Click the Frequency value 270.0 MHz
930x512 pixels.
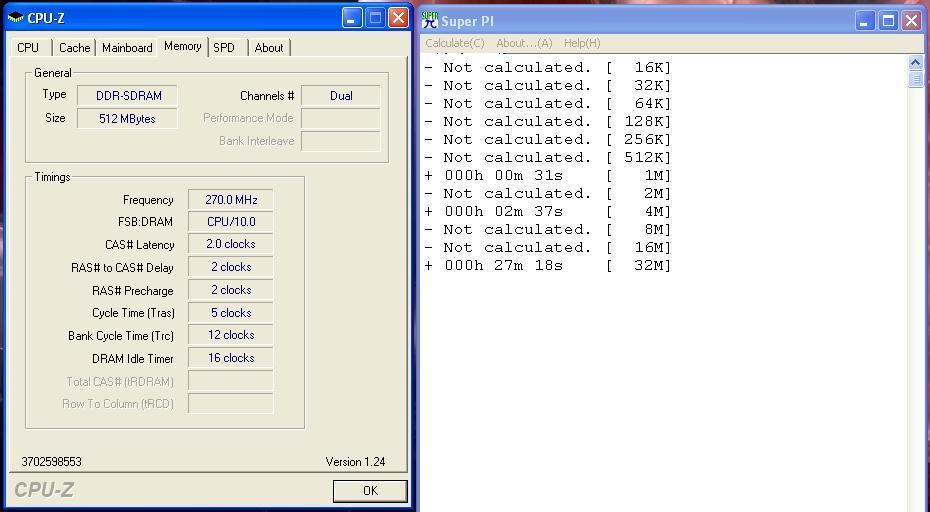[x=231, y=200]
